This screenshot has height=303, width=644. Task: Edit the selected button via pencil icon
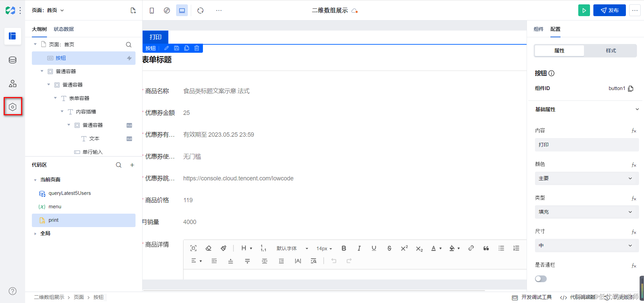tap(166, 48)
